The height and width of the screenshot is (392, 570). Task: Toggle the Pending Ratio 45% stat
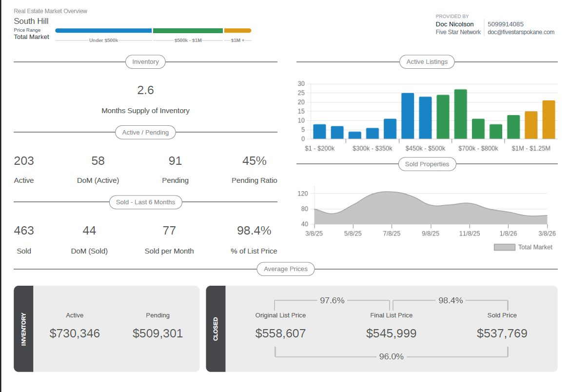(x=254, y=161)
